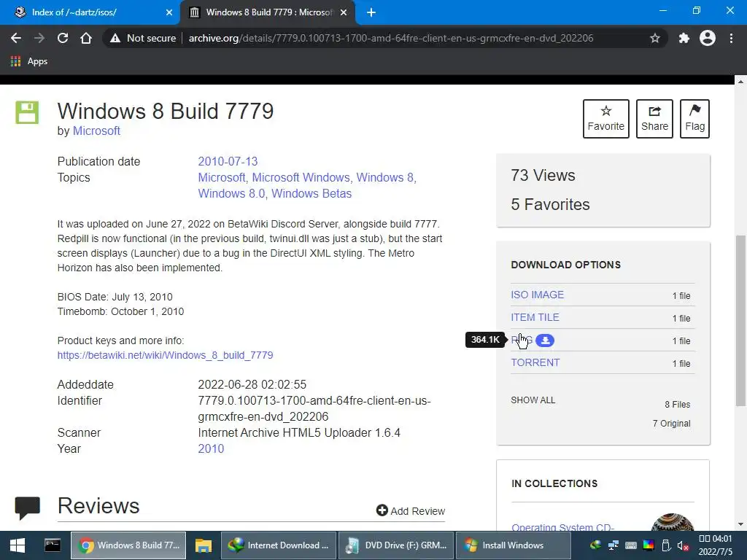Click the system tray clock
This screenshot has height=560, width=747.
pyautogui.click(x=715, y=545)
